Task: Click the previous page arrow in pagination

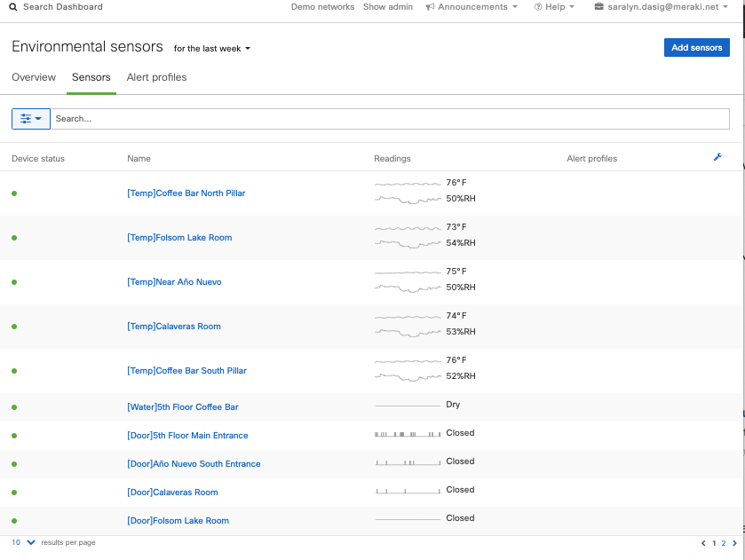Action: 702,542
